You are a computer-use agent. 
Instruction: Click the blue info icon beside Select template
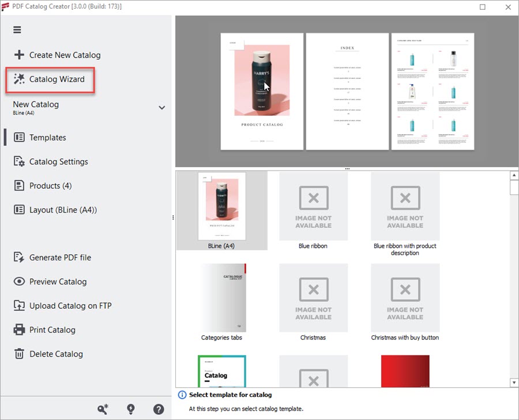tap(182, 395)
